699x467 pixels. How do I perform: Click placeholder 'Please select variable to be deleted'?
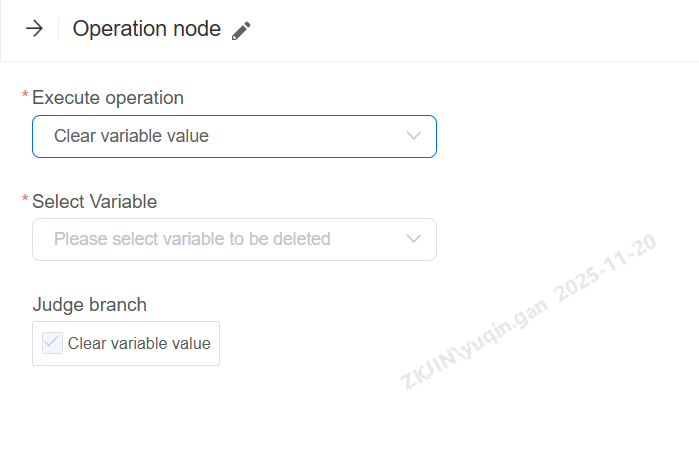click(x=192, y=239)
